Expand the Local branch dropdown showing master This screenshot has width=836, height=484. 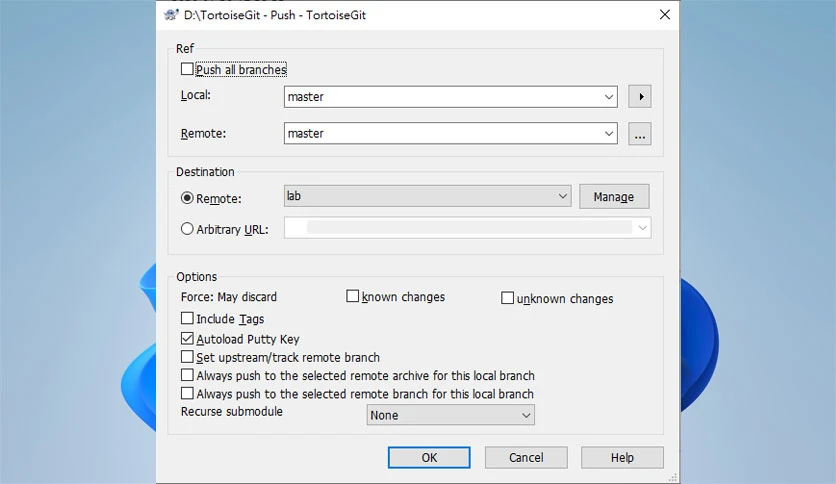coord(608,97)
